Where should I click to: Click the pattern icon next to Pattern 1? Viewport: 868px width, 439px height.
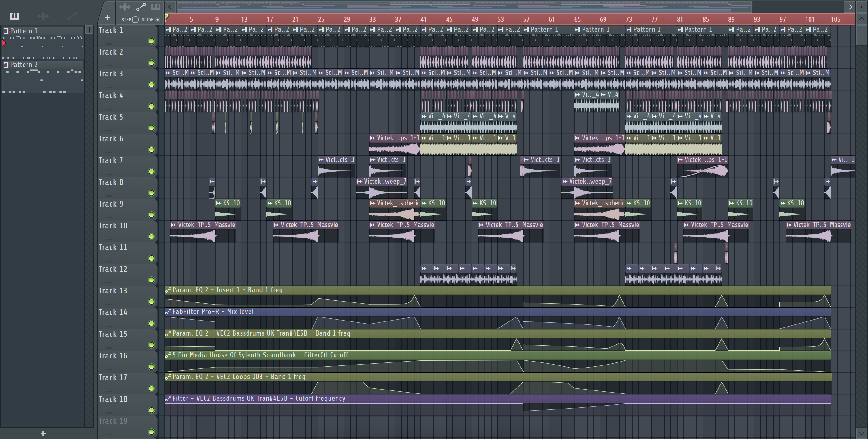pos(6,31)
